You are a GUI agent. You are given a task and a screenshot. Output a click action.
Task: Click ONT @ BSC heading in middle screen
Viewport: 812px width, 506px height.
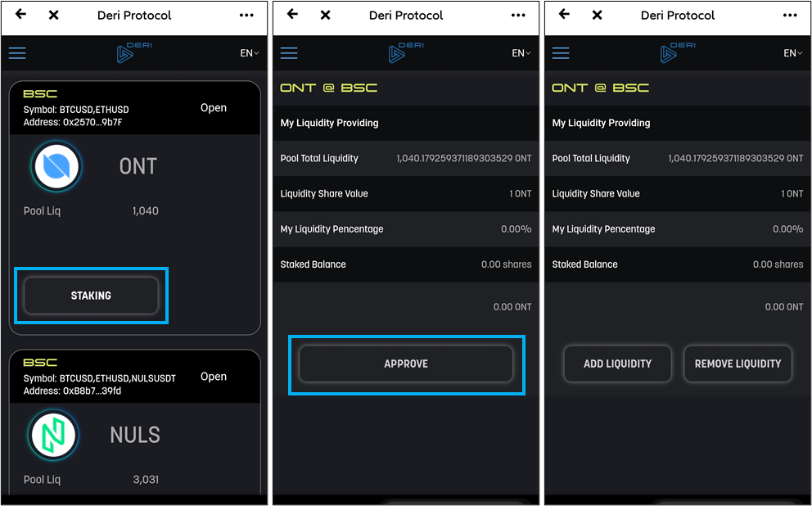[x=329, y=88]
